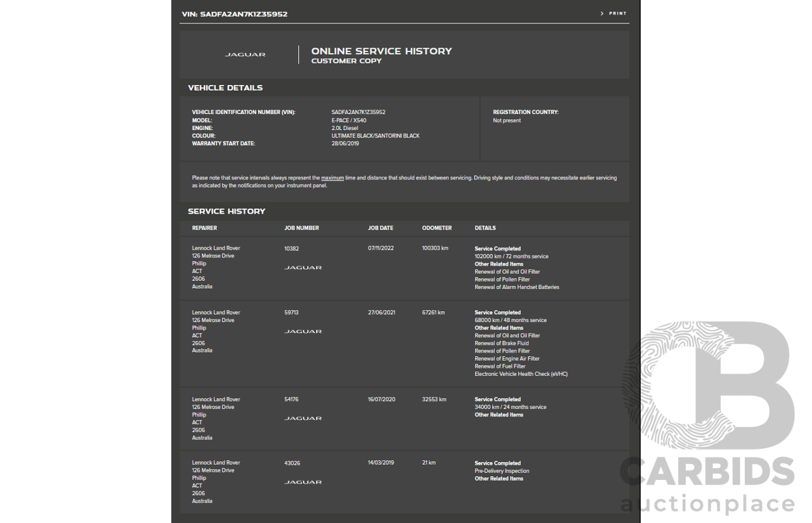Click 'Renewal of Brake Fluid' item
The width and height of the screenshot is (812, 523).
click(502, 343)
